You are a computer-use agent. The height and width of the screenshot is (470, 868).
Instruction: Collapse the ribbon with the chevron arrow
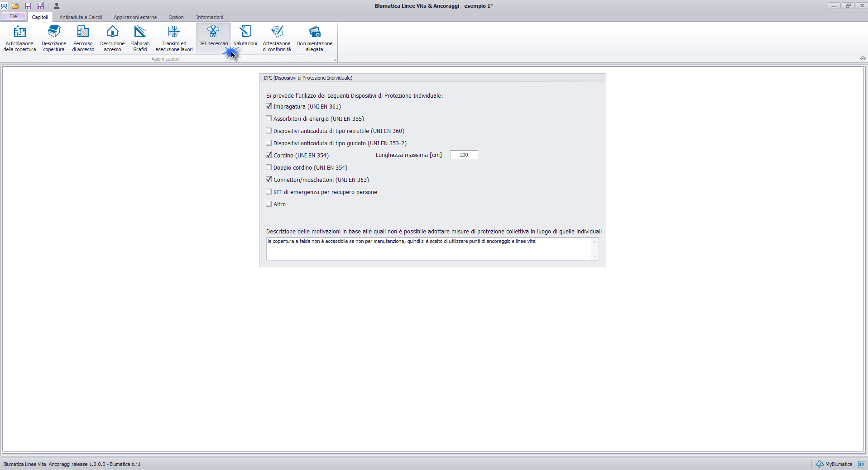click(x=863, y=58)
